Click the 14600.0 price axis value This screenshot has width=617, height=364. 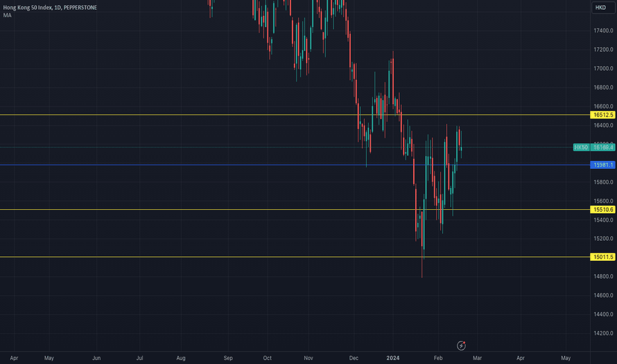(603, 295)
